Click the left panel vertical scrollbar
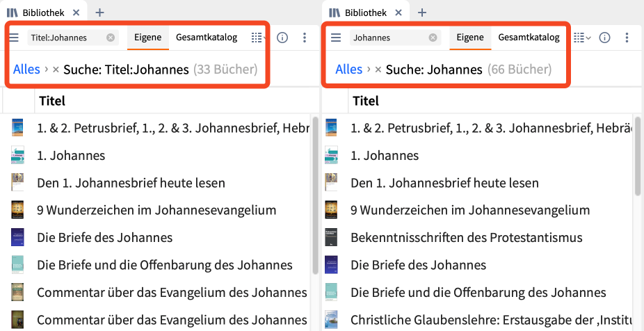Image resolution: width=644 pixels, height=331 pixels. point(316,195)
